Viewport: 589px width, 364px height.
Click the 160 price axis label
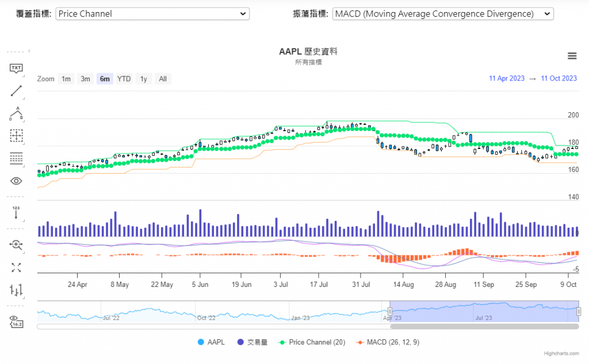tap(573, 170)
